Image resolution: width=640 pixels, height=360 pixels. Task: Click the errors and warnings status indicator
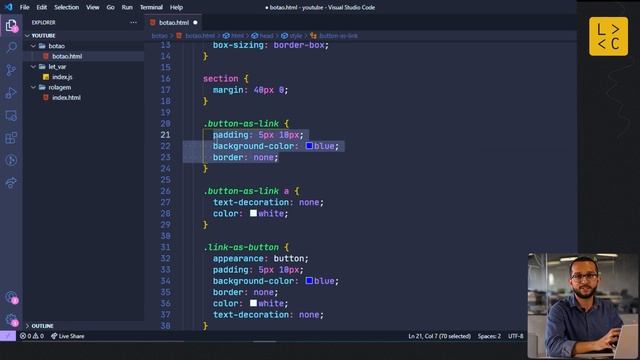(x=32, y=336)
